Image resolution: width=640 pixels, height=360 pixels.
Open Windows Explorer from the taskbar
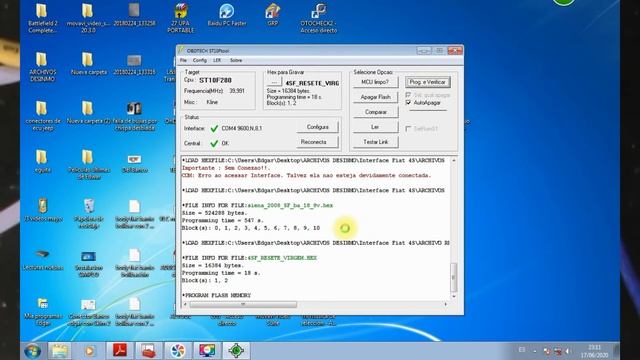pos(60,351)
